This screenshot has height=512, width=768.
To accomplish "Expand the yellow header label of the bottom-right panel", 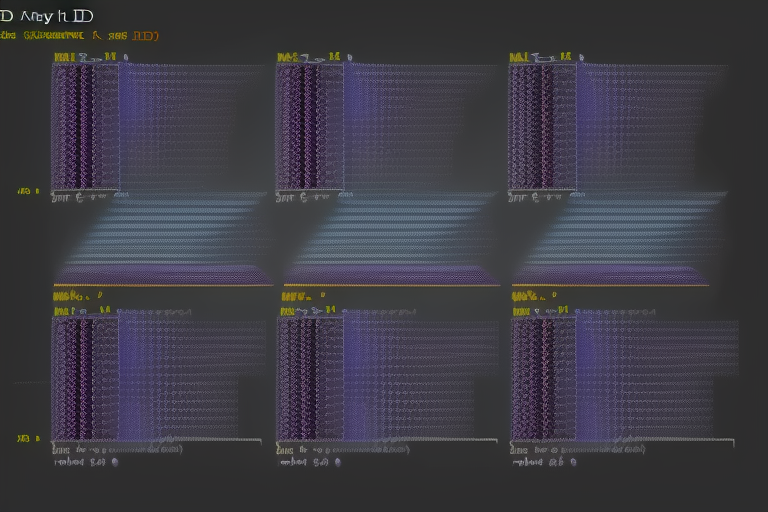I will 528,297.
